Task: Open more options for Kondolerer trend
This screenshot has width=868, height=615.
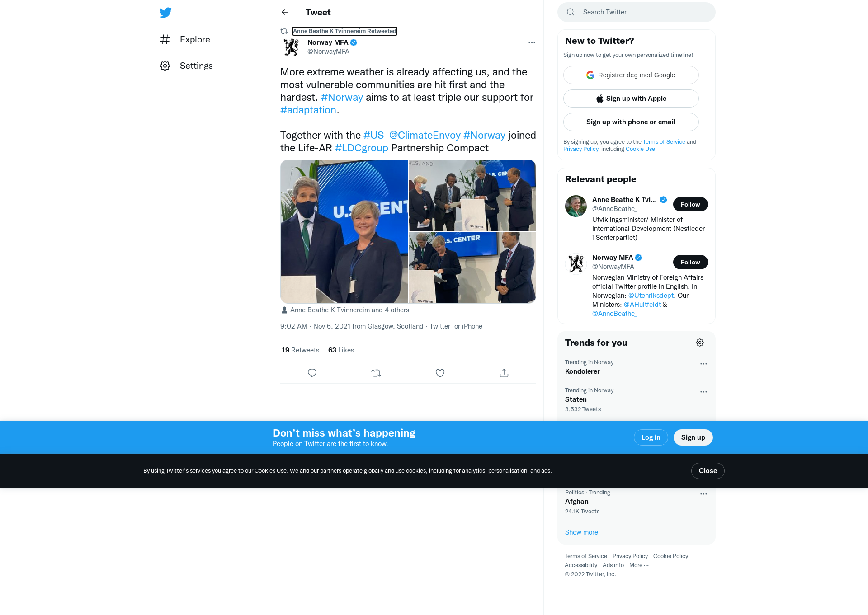Action: click(x=703, y=364)
